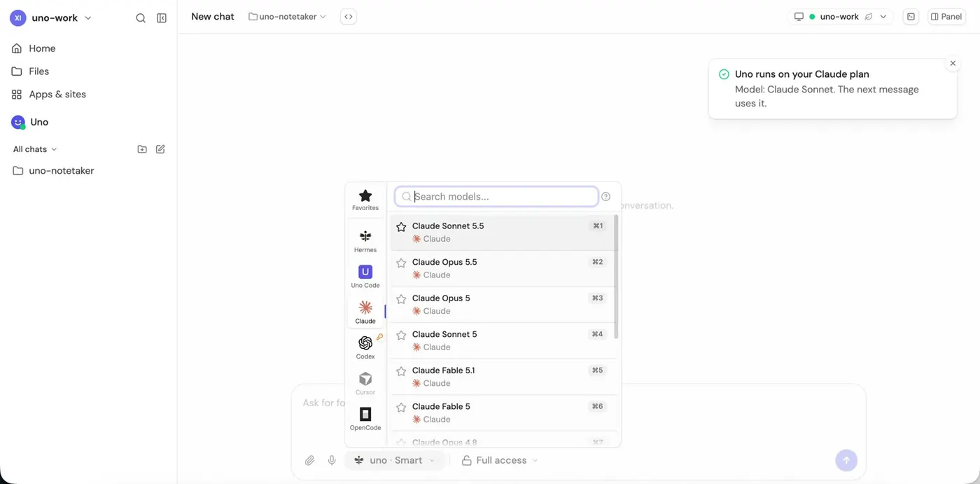The height and width of the screenshot is (484, 980).
Task: Choose the Claude Opus 5.5 model
Action: coord(503,268)
